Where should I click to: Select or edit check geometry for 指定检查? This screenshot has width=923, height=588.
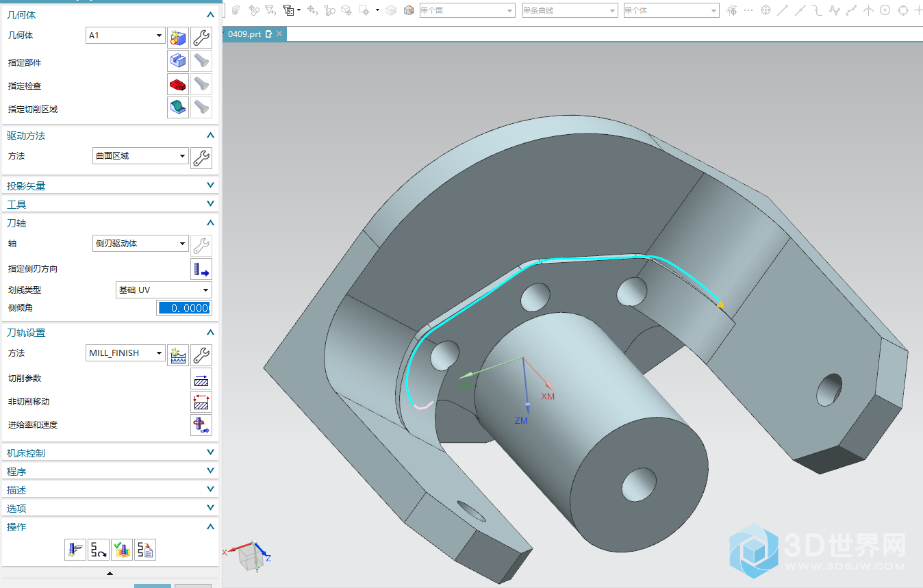[x=178, y=84]
